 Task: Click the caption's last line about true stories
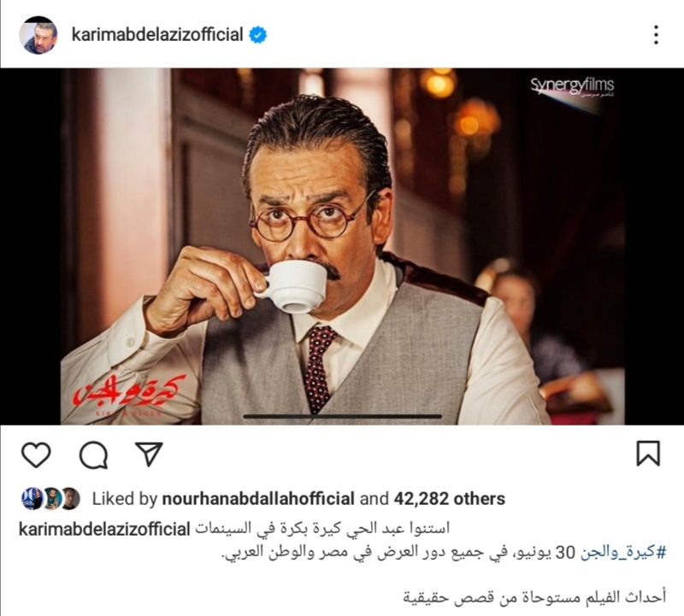pyautogui.click(x=534, y=598)
